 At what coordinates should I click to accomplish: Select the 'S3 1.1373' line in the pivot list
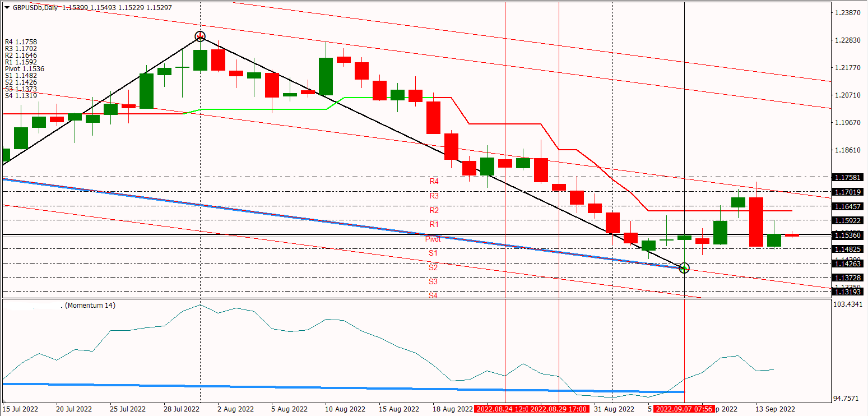click(21, 89)
